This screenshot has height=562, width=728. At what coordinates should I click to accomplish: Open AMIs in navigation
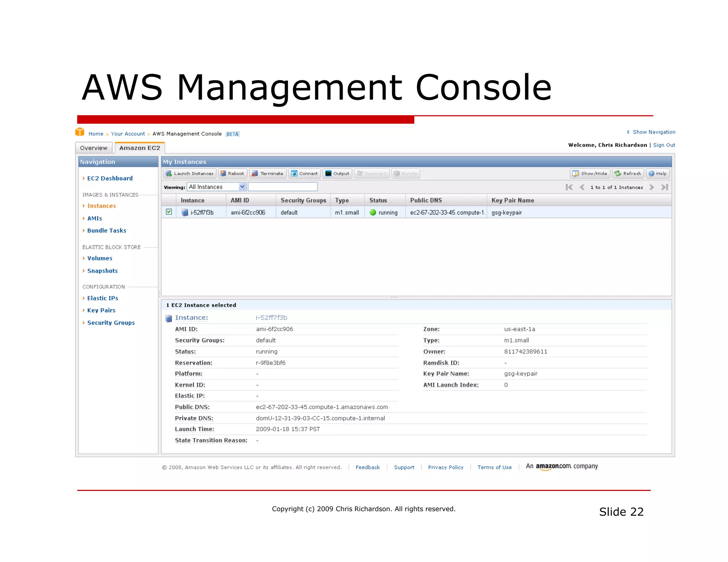[95, 218]
